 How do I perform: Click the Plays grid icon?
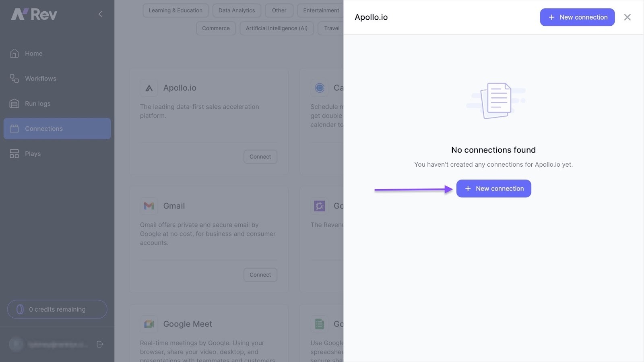pyautogui.click(x=14, y=154)
